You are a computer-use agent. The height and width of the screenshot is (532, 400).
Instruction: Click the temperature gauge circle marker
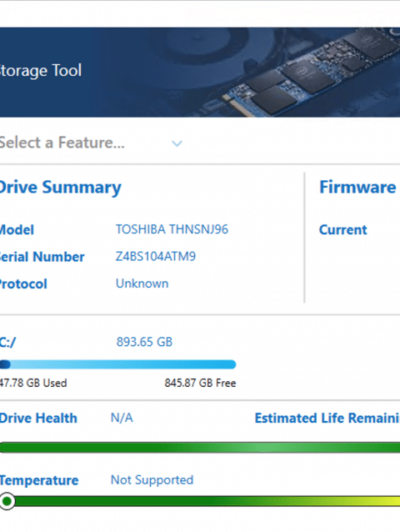[x=7, y=501]
